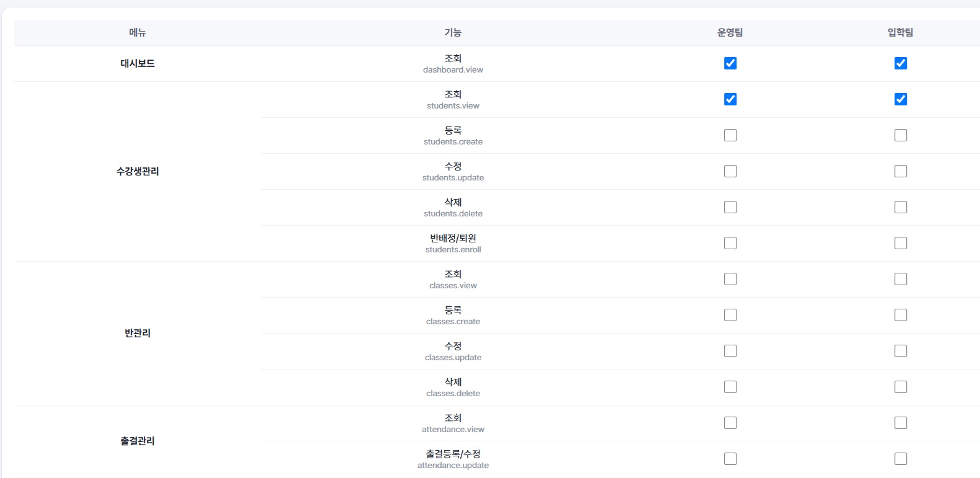Enable classes.view for 입학팀
This screenshot has height=478, width=980.
pos(901,279)
